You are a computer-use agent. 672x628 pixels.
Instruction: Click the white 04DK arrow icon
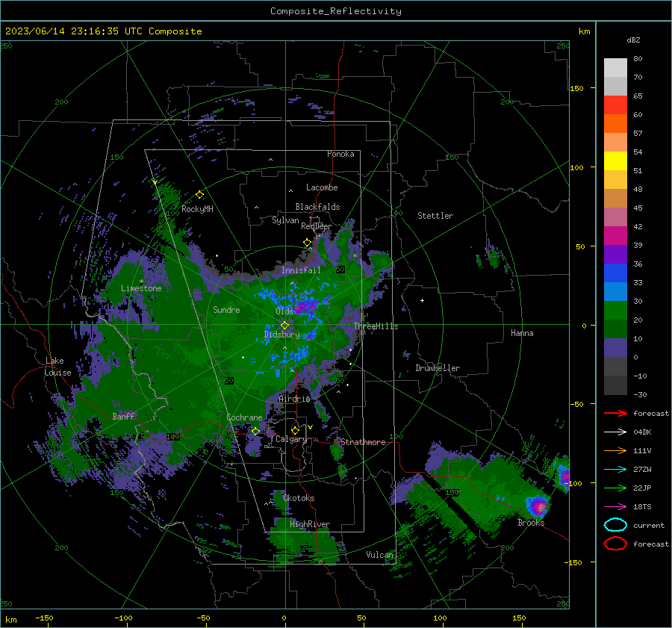(615, 432)
